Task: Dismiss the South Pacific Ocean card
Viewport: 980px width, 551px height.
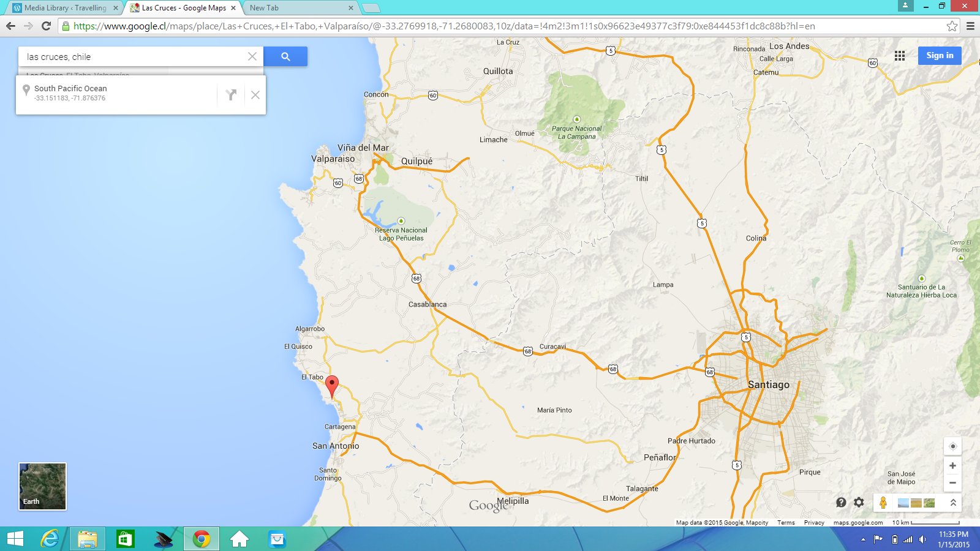Action: point(255,95)
